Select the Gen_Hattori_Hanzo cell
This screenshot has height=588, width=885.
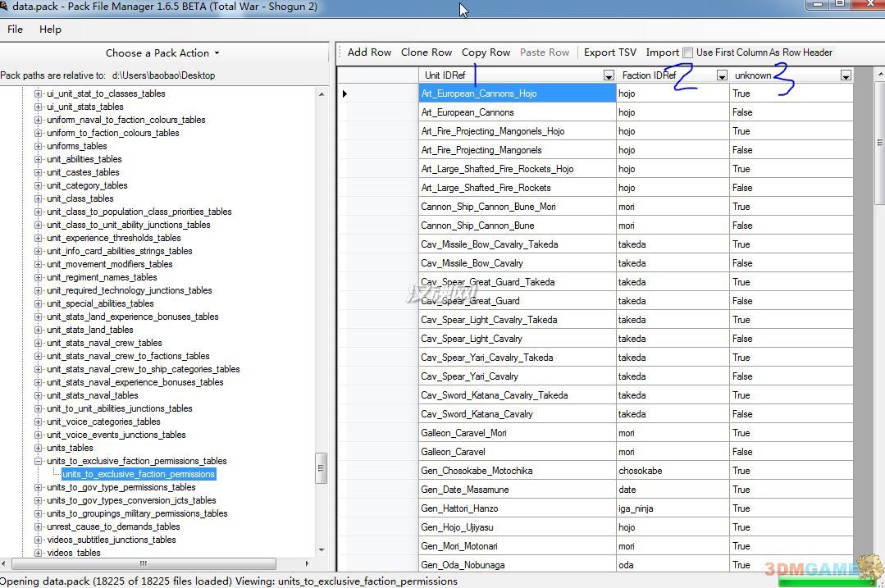[517, 508]
